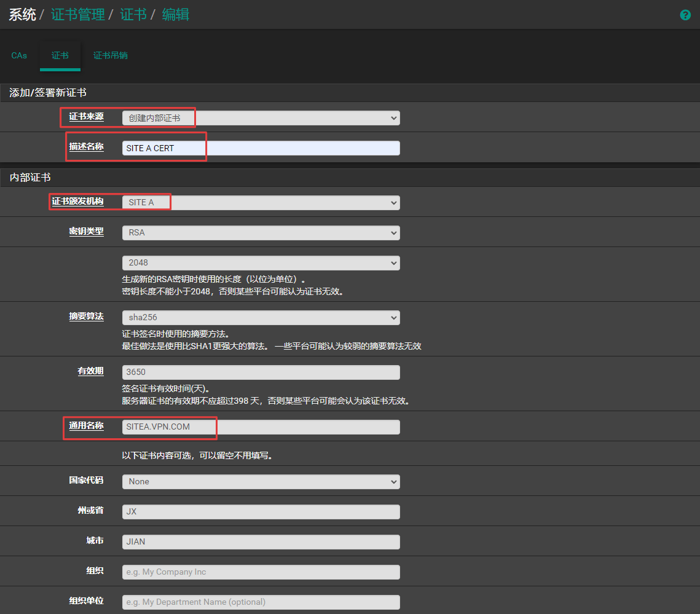Click the 证书 breadcrumb link

[x=133, y=15]
